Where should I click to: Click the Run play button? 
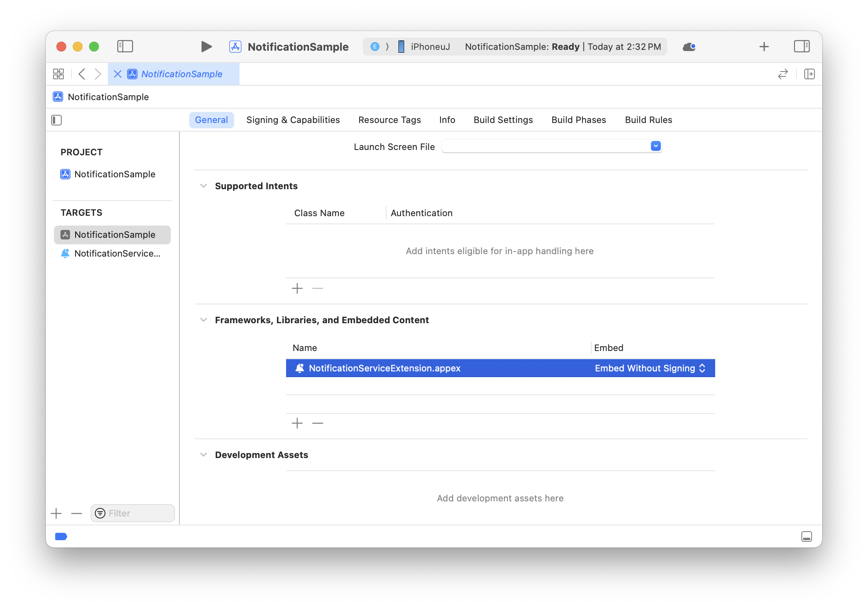click(x=206, y=47)
